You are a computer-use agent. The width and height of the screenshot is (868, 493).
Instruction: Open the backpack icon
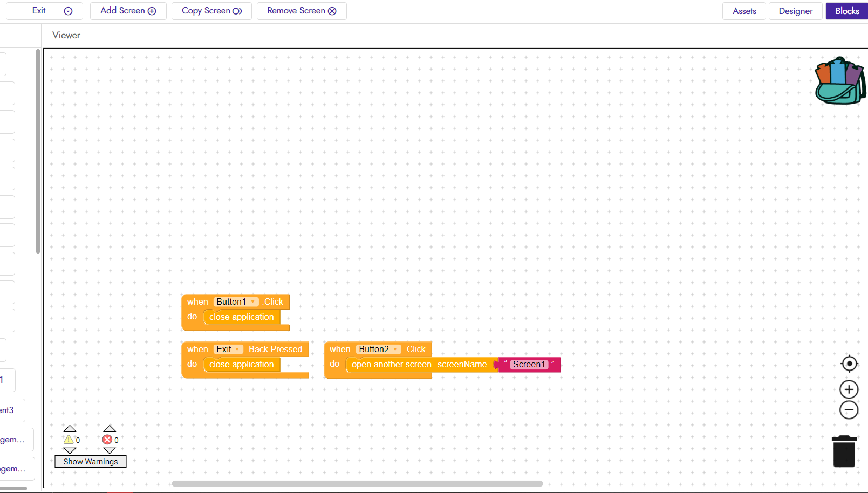(840, 81)
